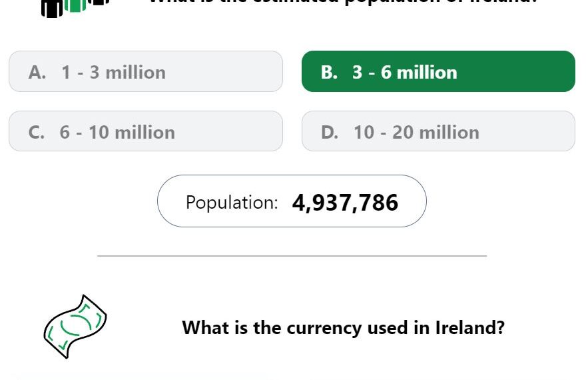
Task: Click the cut-off population question heading
Action: (343, 2)
